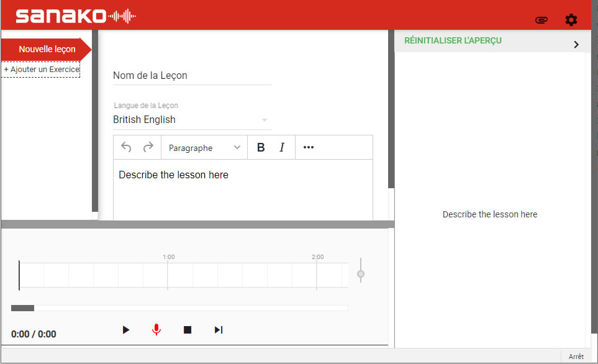Start recording with the red microphone icon
This screenshot has width=598, height=364.
pyautogui.click(x=156, y=330)
